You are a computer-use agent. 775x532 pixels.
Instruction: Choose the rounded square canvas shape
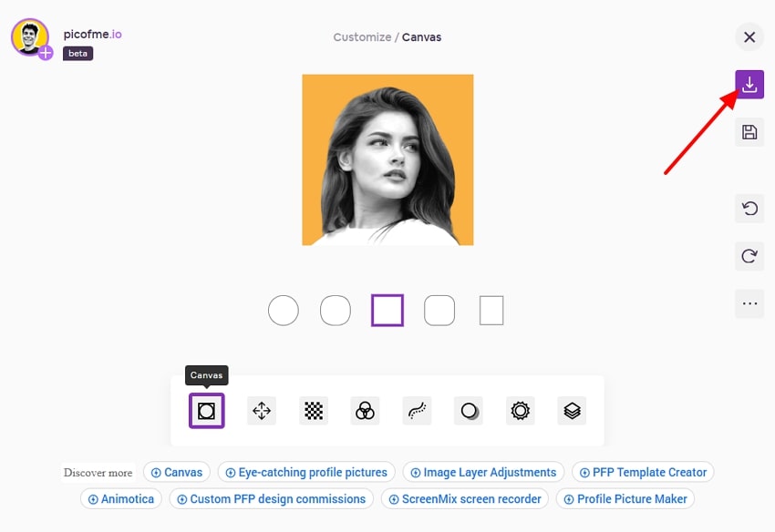(439, 311)
